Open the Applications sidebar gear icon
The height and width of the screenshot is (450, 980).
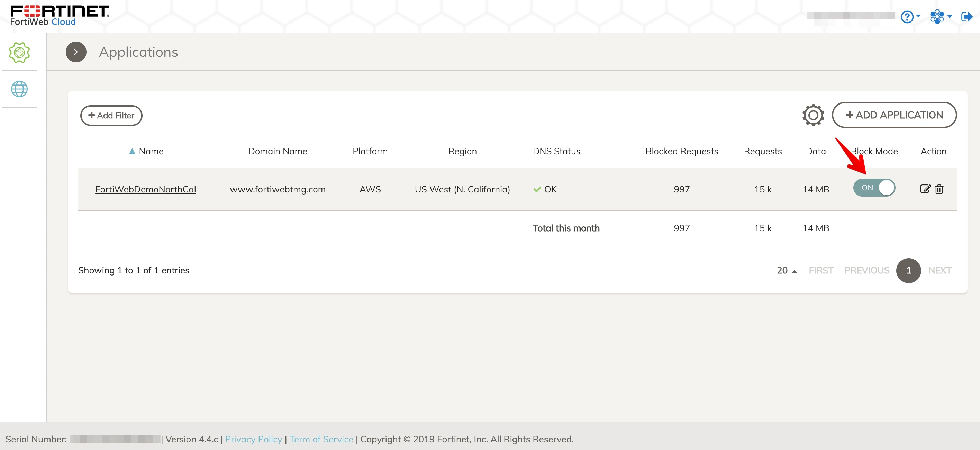[19, 52]
